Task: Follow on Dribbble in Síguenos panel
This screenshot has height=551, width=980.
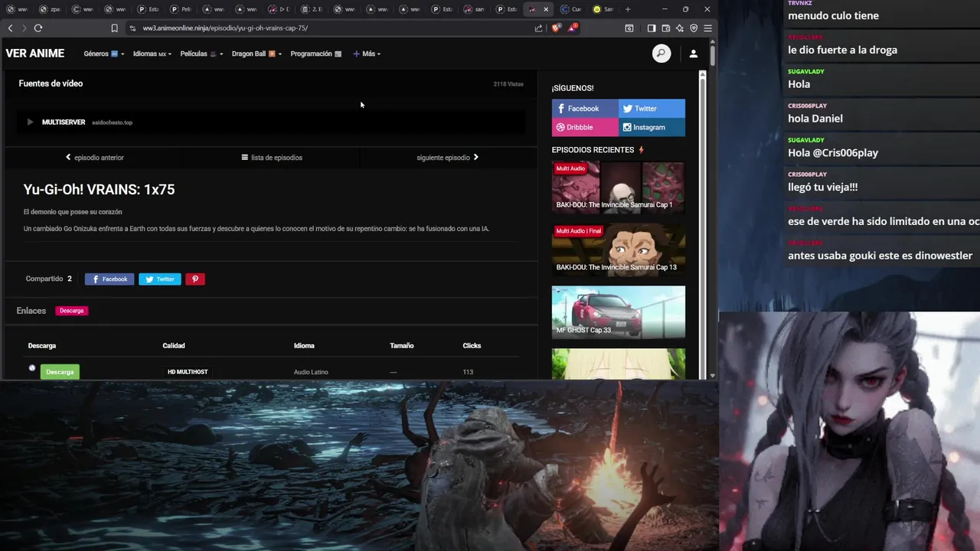Action: tap(585, 127)
